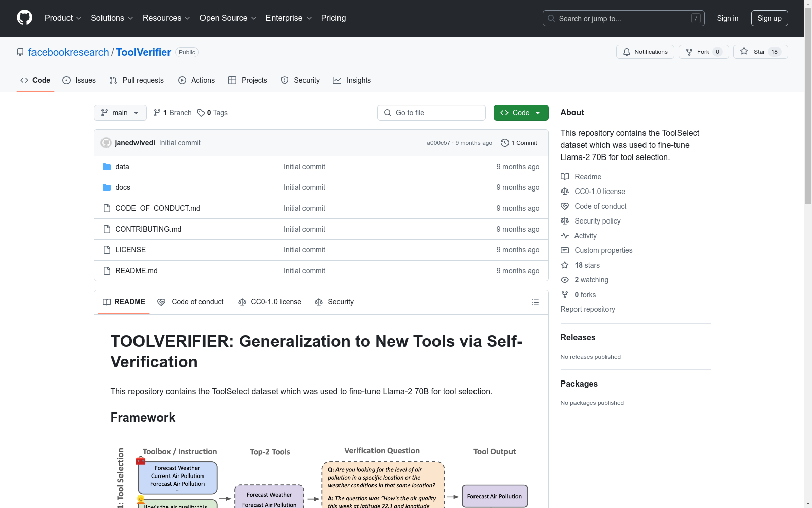Screen dimensions: 812x508
Task: Click the data folder icon
Action: (x=107, y=167)
